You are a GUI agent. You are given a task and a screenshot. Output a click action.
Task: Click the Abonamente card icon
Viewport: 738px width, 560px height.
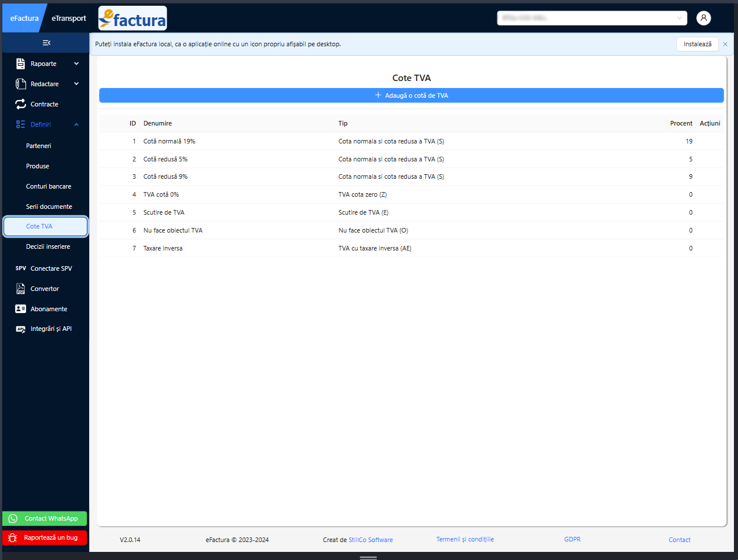pos(21,309)
